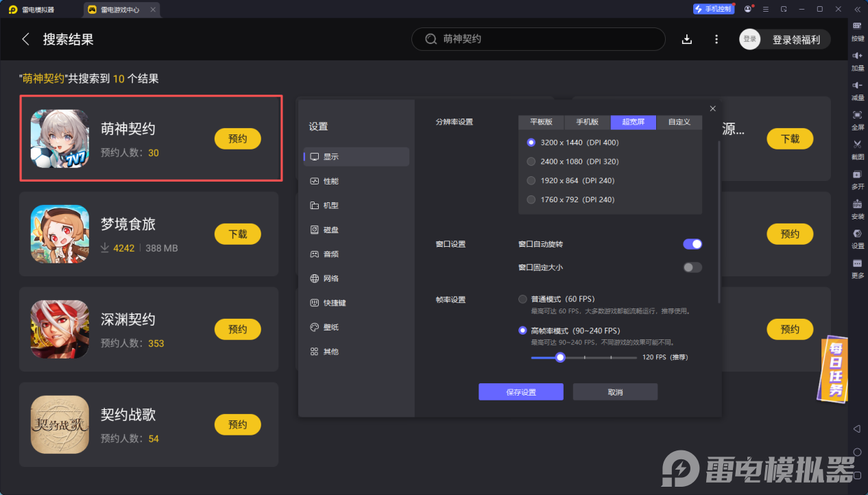Switch to the 超宽屏 resolution tab

[x=634, y=122]
